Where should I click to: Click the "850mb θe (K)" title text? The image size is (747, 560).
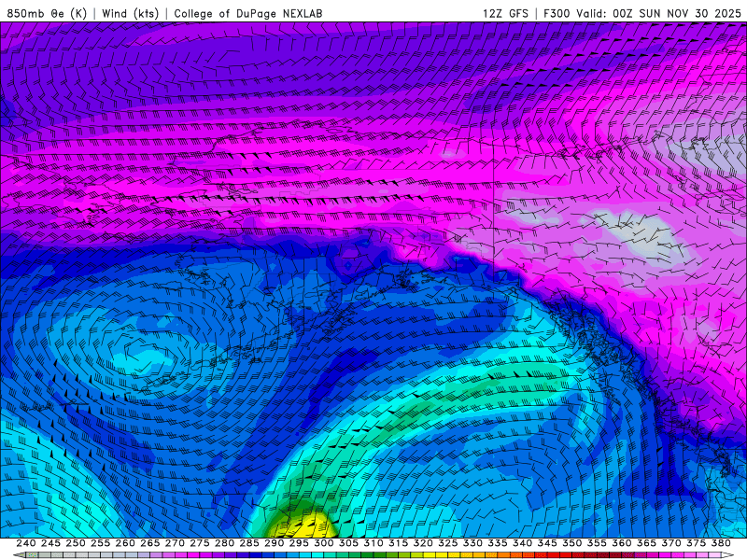47,13
